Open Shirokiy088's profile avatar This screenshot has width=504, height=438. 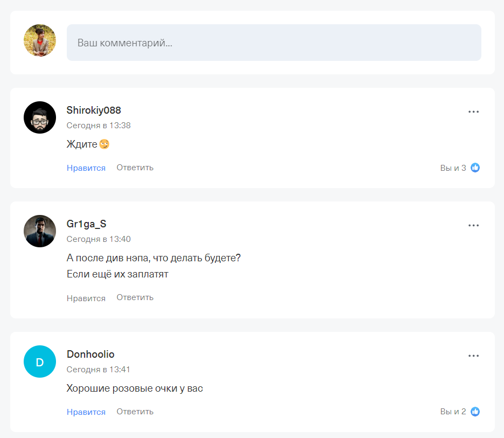(39, 117)
